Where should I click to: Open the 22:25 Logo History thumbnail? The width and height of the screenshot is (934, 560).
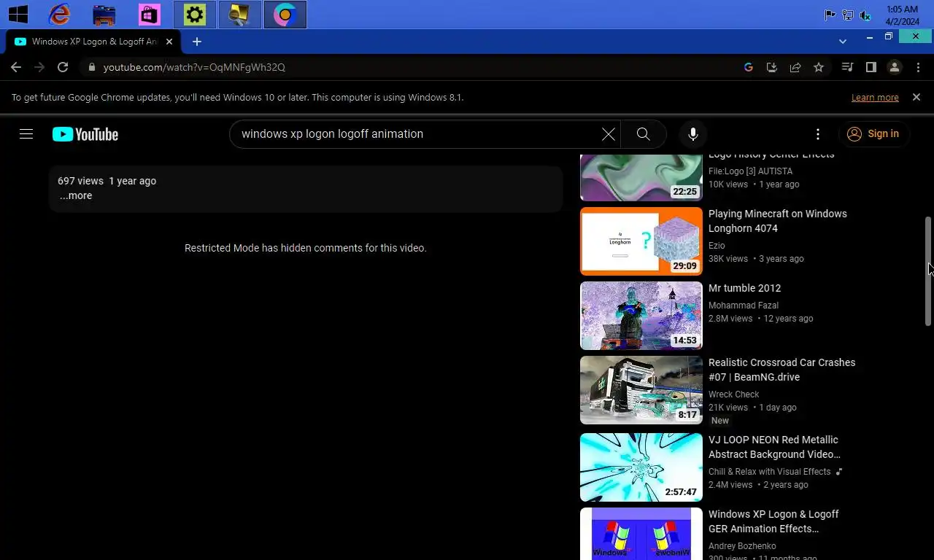click(641, 177)
